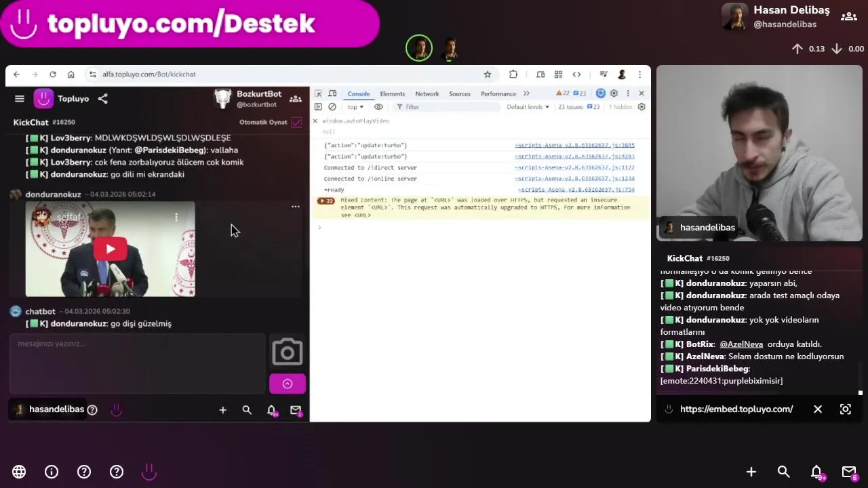The image size is (868, 488).
Task: Click the camera attach icon
Action: click(288, 352)
